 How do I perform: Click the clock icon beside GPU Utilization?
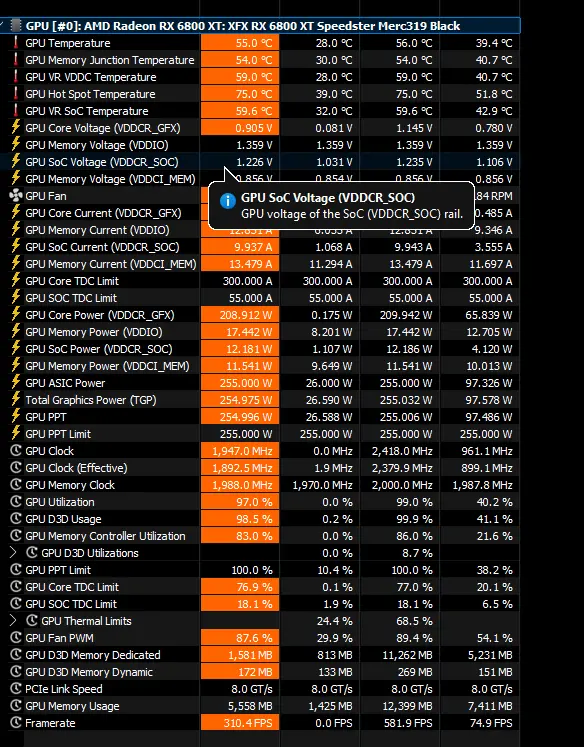tap(16, 502)
